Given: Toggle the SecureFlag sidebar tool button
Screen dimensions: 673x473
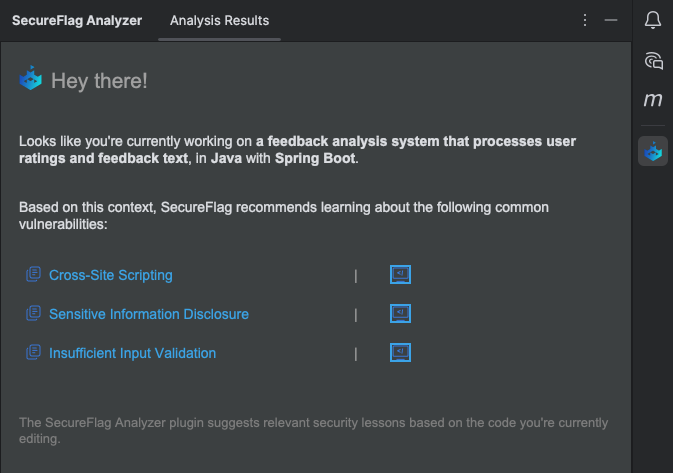Looking at the screenshot, I should pos(653,152).
